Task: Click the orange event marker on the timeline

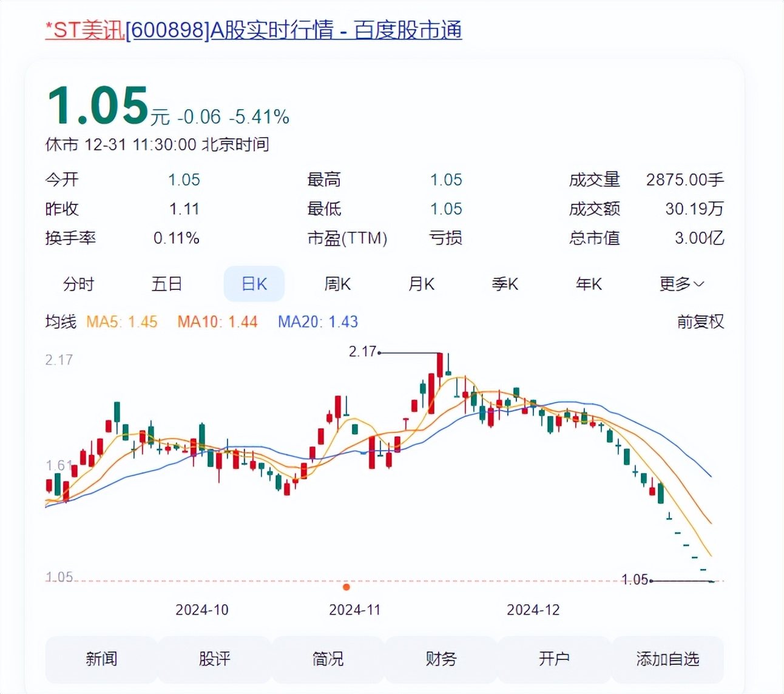Action: tap(346, 587)
